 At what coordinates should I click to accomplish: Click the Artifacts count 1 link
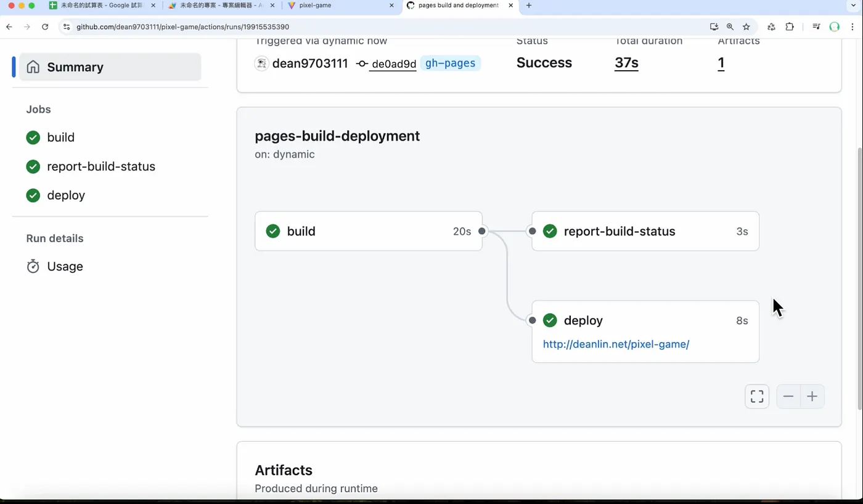point(721,63)
